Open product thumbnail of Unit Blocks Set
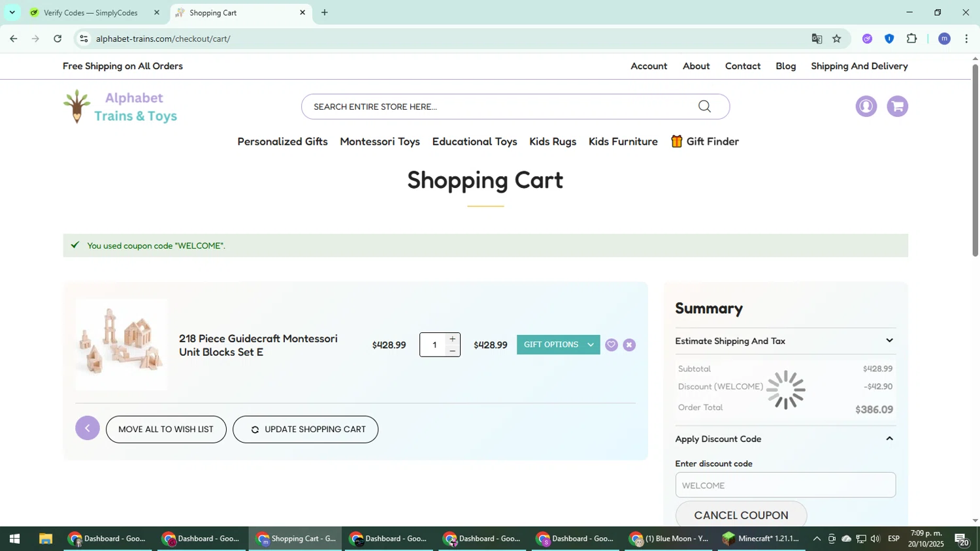This screenshot has width=980, height=551. [122, 345]
